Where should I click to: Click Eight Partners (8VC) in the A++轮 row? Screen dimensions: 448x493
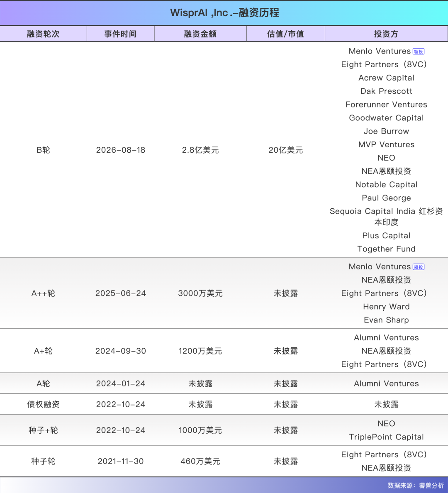384,293
